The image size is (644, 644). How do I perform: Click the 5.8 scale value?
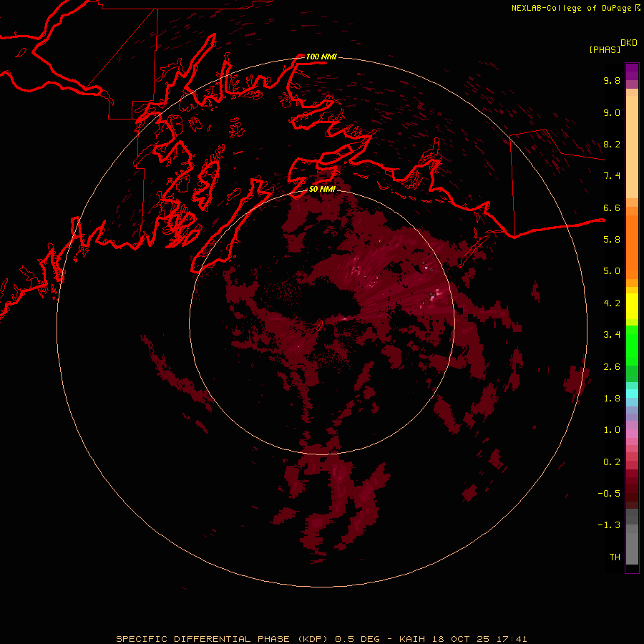click(612, 240)
